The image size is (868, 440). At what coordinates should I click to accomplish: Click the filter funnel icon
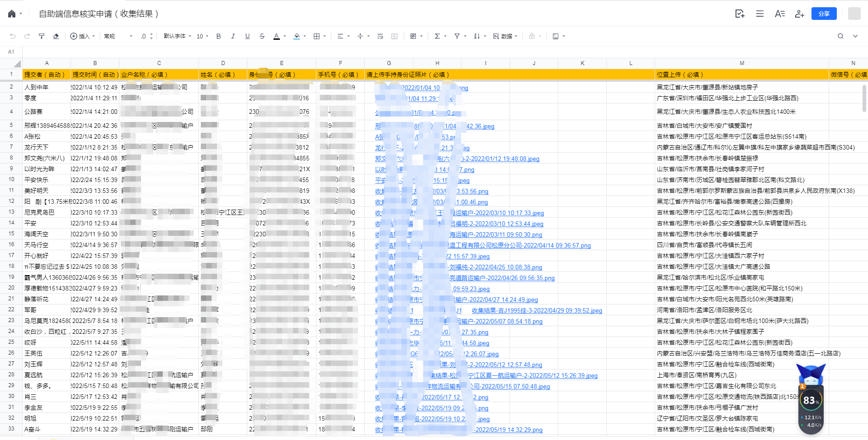[457, 36]
